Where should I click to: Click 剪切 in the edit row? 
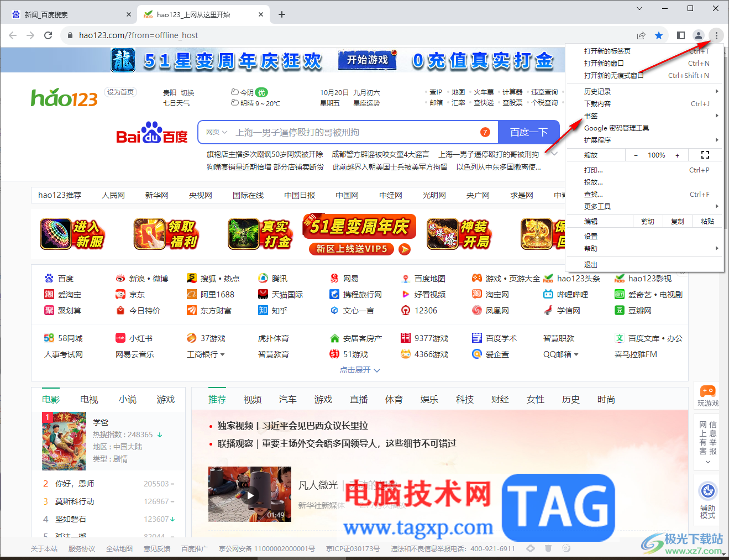(x=648, y=221)
